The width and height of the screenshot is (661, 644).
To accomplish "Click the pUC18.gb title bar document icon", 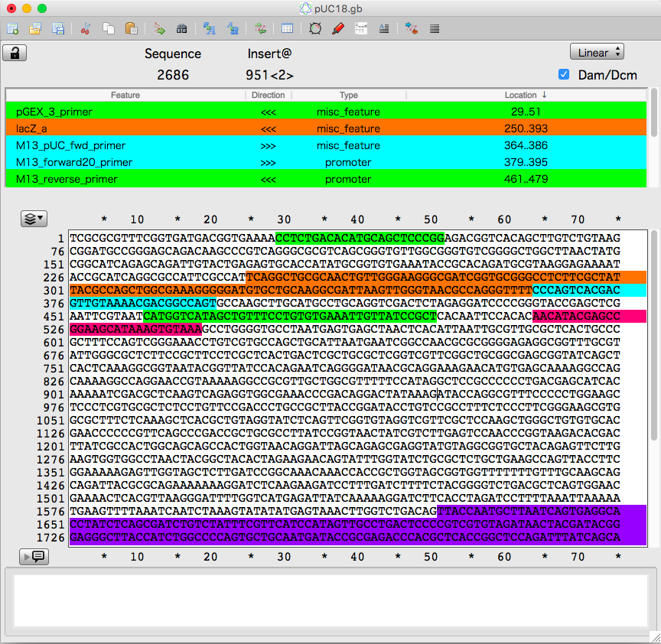I will 305,8.
